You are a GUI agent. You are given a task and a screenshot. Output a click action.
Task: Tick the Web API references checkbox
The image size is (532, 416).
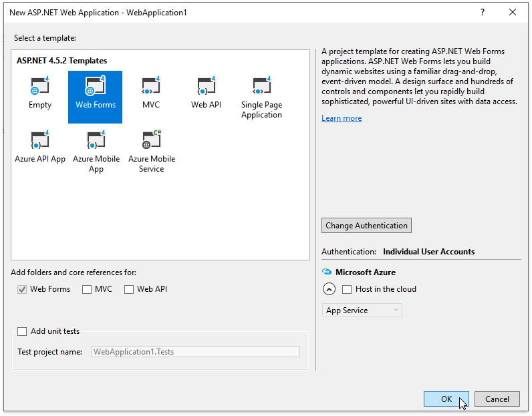[x=129, y=290]
